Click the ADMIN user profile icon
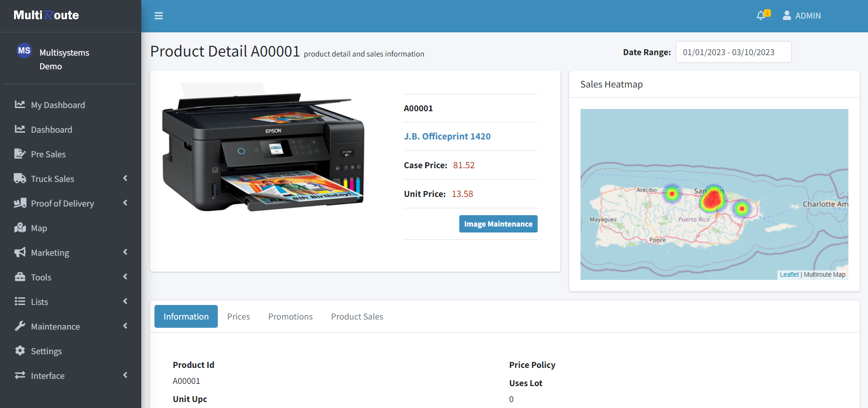The image size is (868, 408). point(786,15)
